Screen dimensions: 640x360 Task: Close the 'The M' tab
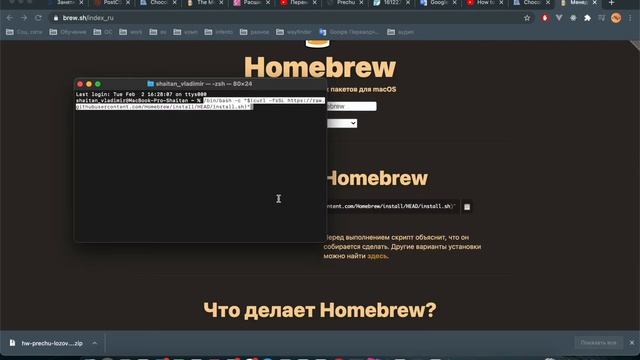221,3
